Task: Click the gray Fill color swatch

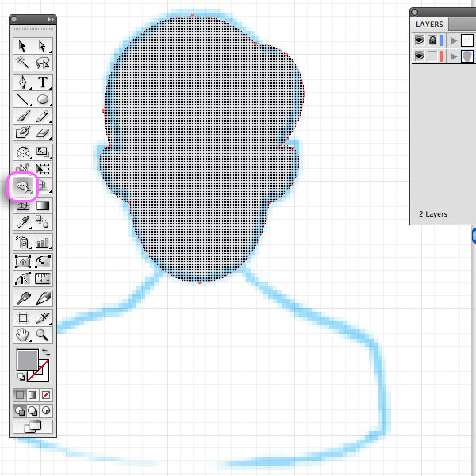Action: click(27, 360)
